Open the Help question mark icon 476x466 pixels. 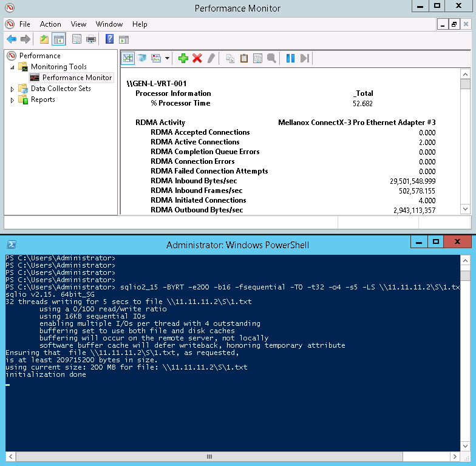point(109,39)
